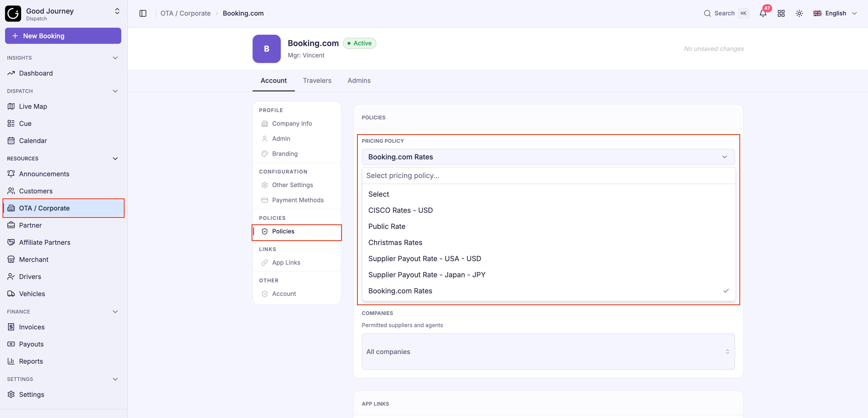
Task: Click the Payouts banknote icon
Action: 11,344
